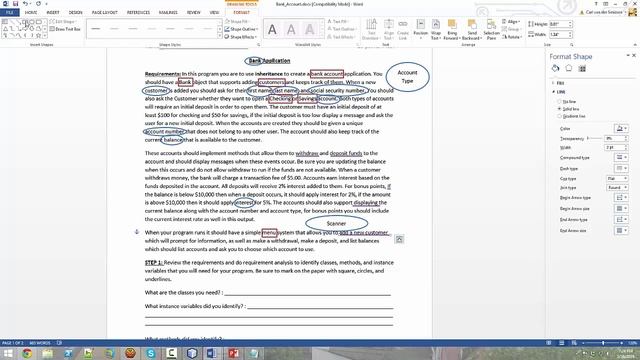Click the PowerPoint icon in the taskbar
This screenshot has width=640, height=360.
click(233, 353)
